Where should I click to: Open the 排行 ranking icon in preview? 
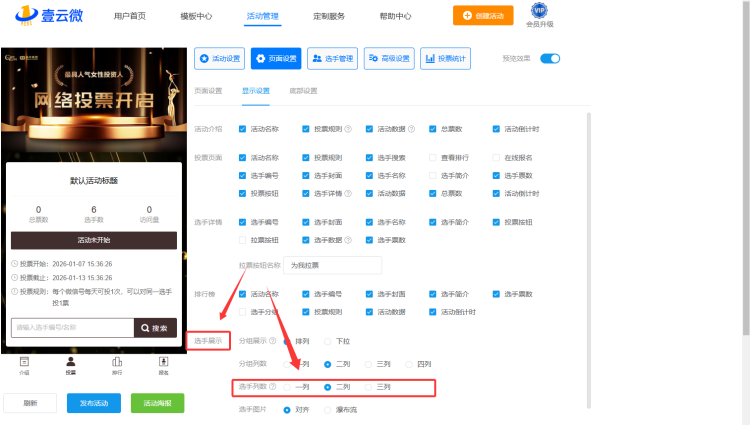click(117, 362)
